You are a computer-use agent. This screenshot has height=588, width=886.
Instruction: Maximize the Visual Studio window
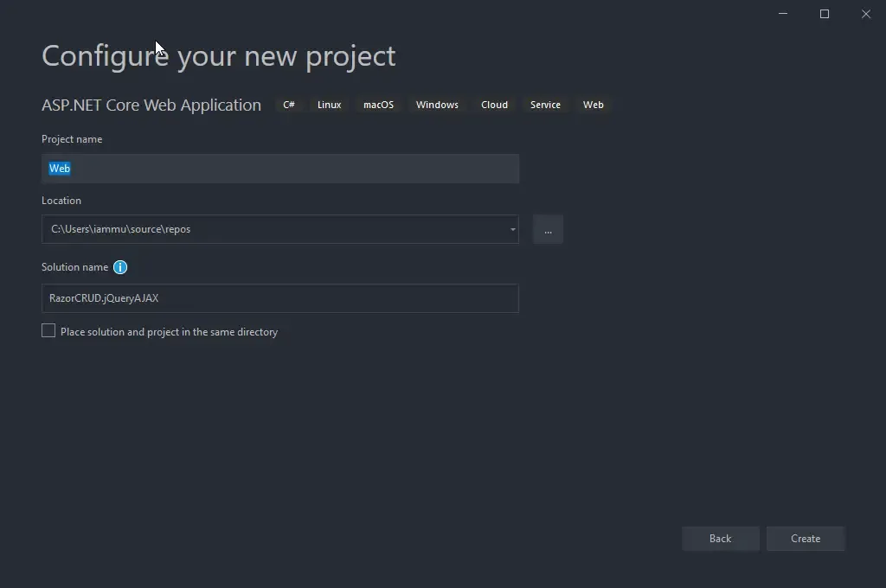click(824, 14)
